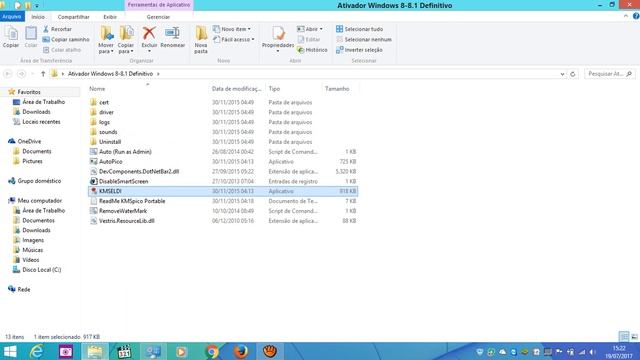Switch to Gerenciar ribbon tab
The height and width of the screenshot is (360, 640).
click(158, 17)
